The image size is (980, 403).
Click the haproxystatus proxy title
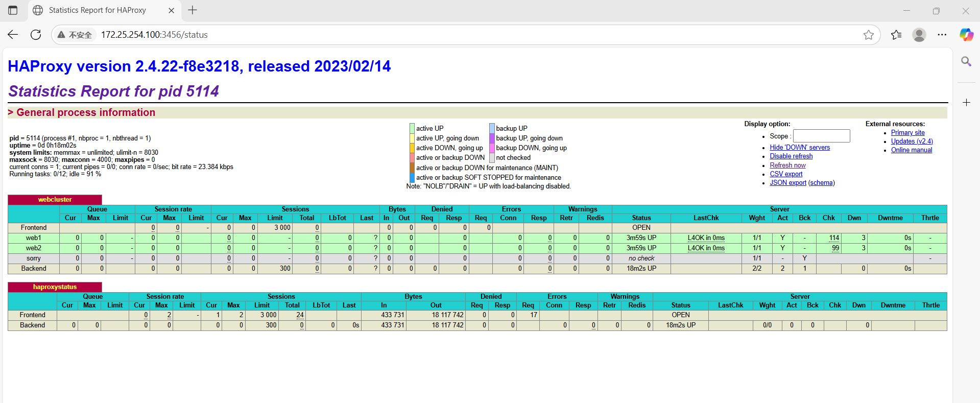55,287
